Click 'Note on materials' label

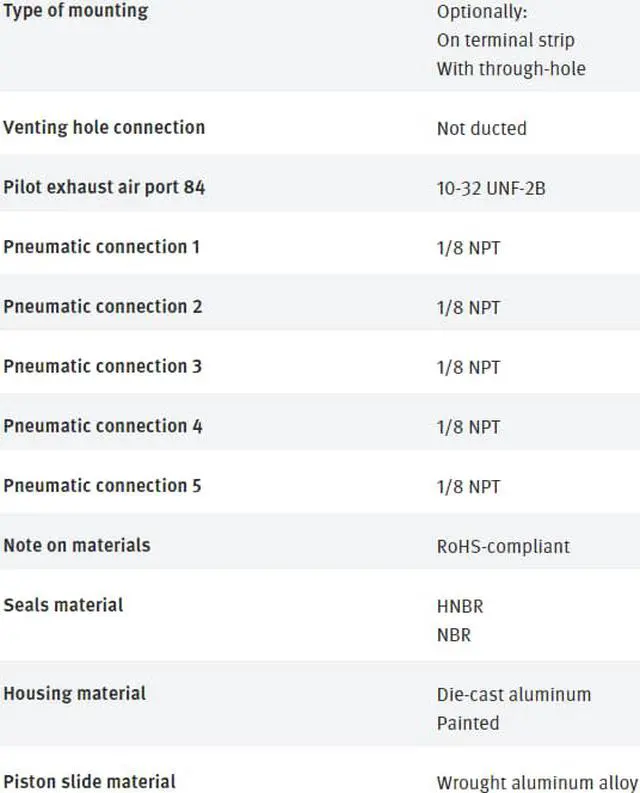pyautogui.click(x=77, y=545)
